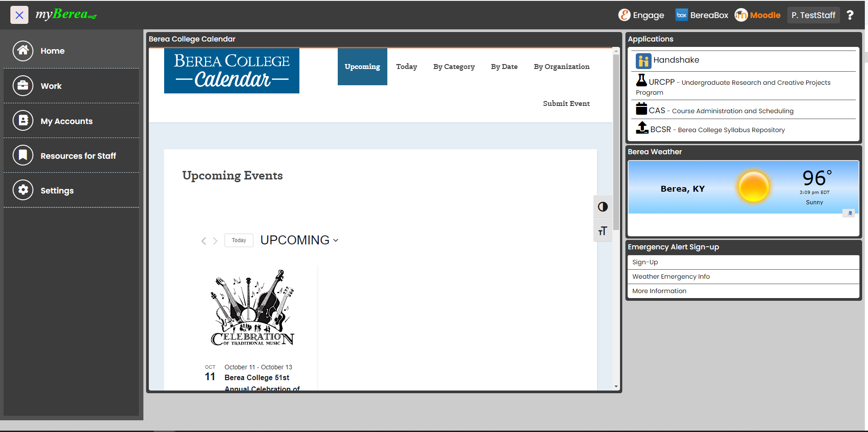Open Resources for Staff bookmark icon
The width and height of the screenshot is (868, 432).
tap(23, 156)
